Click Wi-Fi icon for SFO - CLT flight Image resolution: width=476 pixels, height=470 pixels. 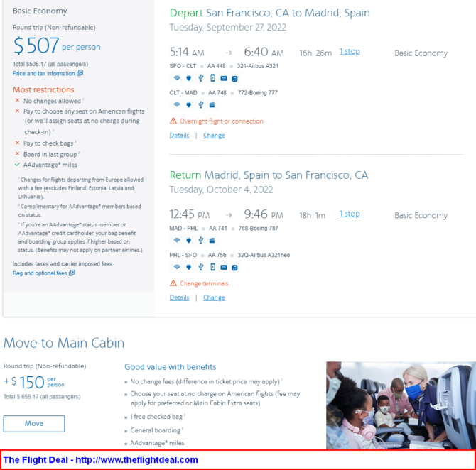pos(177,78)
